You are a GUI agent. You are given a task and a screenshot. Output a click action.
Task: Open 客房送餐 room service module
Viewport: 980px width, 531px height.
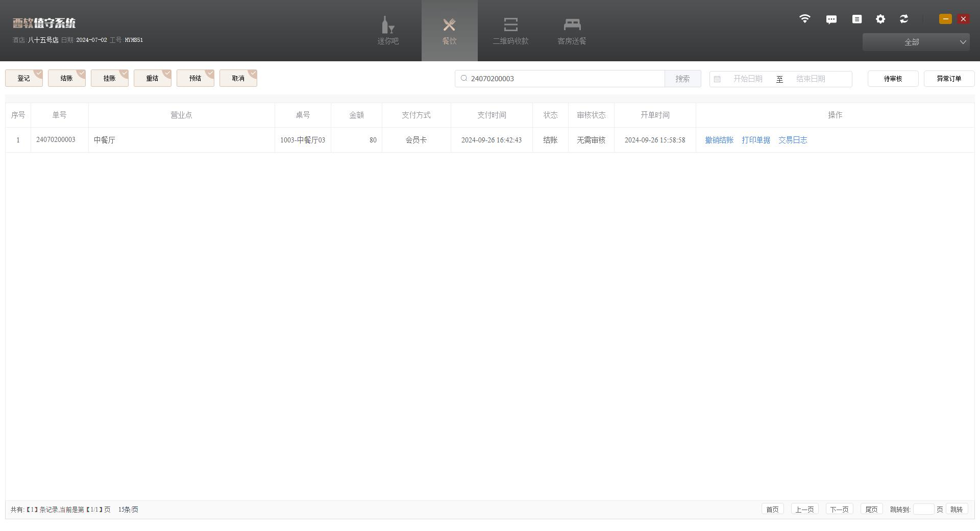click(x=572, y=31)
